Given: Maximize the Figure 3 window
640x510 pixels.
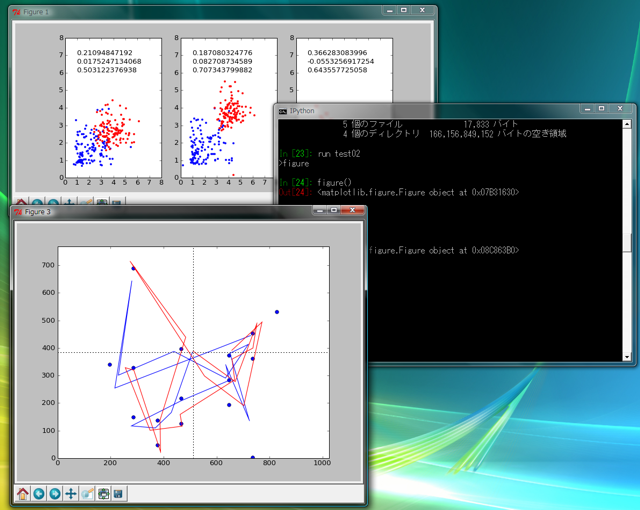Looking at the screenshot, I should [334, 210].
